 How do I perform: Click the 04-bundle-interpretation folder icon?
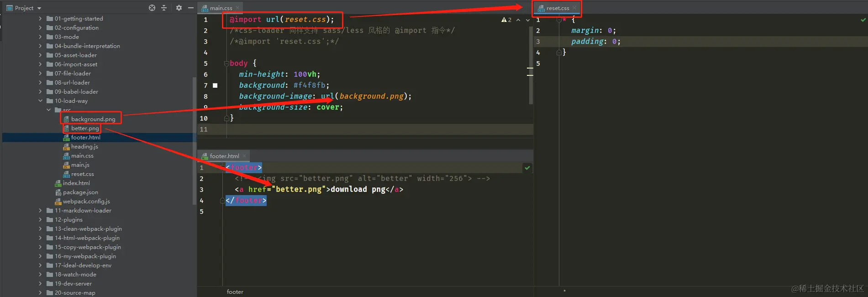click(x=50, y=46)
